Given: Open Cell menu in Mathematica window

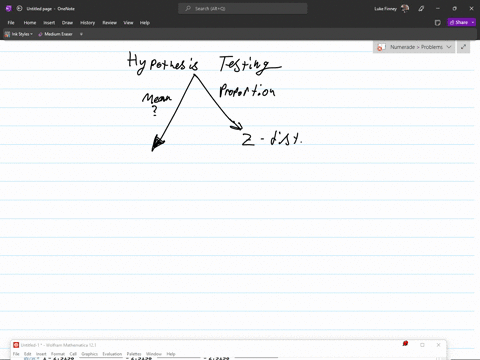Looking at the screenshot, I should (73, 354).
